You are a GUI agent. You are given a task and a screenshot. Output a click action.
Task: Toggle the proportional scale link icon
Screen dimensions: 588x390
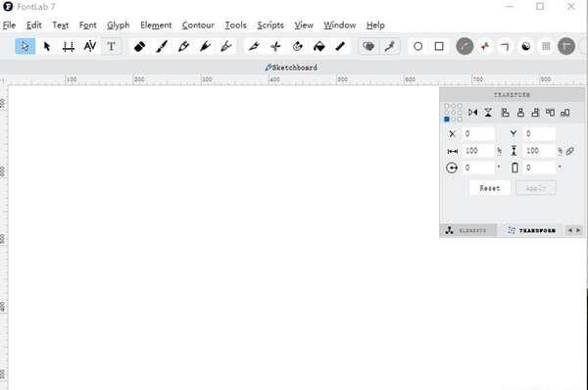pos(570,151)
